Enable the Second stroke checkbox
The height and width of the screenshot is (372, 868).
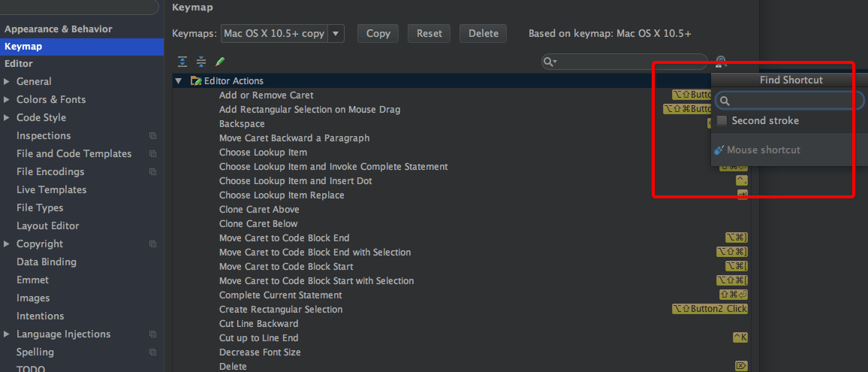(x=722, y=121)
